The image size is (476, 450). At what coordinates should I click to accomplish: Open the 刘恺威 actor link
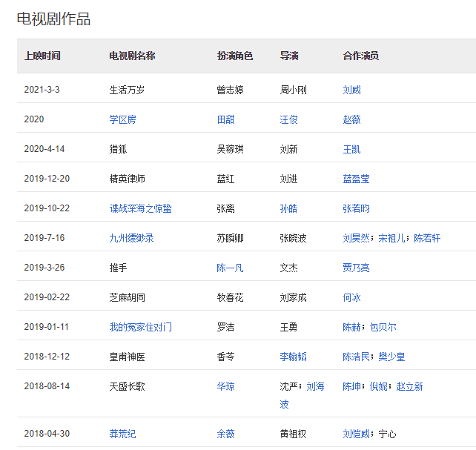[x=356, y=434]
